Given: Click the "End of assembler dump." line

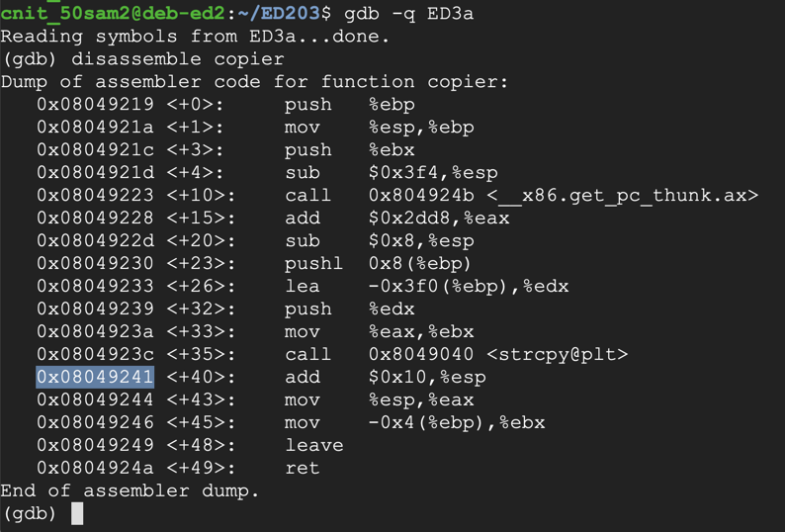Looking at the screenshot, I should 130,490.
